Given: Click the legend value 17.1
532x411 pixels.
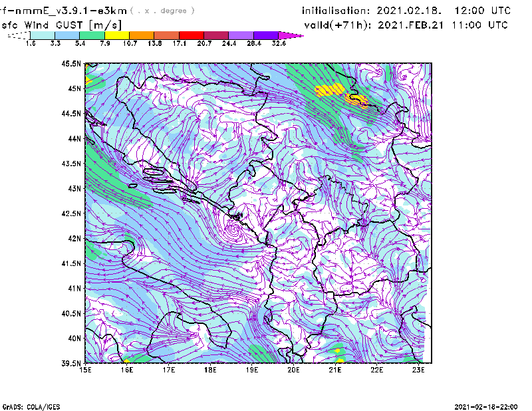Looking at the screenshot, I should tap(180, 43).
